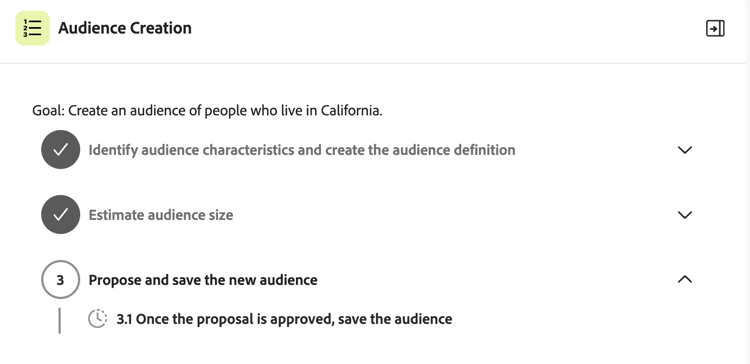Select the Estimate audience size step title
Viewport: 750px width, 364px height.
pyautogui.click(x=161, y=215)
